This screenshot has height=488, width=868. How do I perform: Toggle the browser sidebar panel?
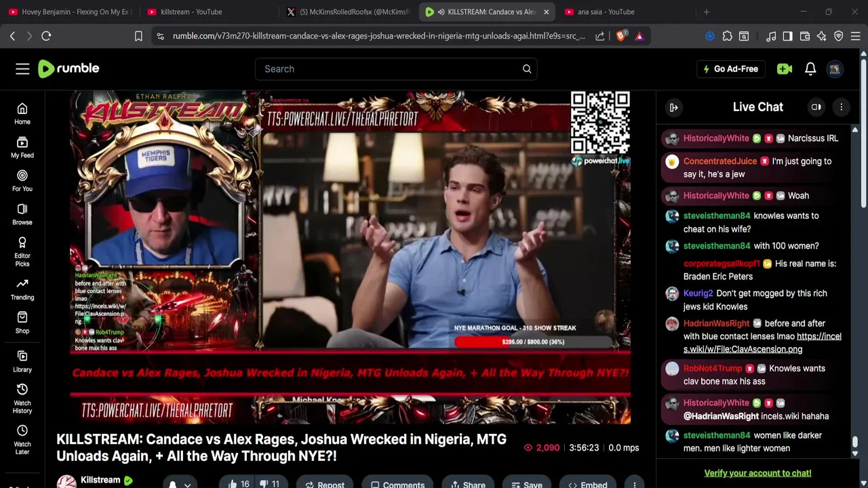pos(787,36)
